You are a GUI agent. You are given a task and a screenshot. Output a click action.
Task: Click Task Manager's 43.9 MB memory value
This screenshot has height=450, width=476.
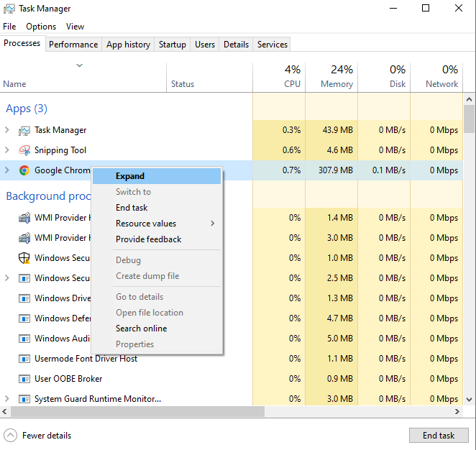(x=337, y=130)
